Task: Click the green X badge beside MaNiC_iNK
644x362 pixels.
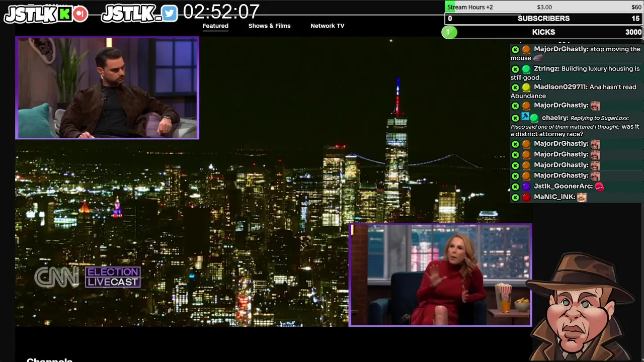Action: click(515, 197)
